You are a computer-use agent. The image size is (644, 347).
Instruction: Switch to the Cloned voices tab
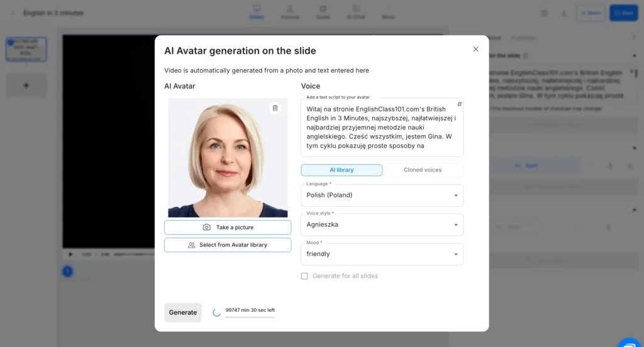(422, 170)
